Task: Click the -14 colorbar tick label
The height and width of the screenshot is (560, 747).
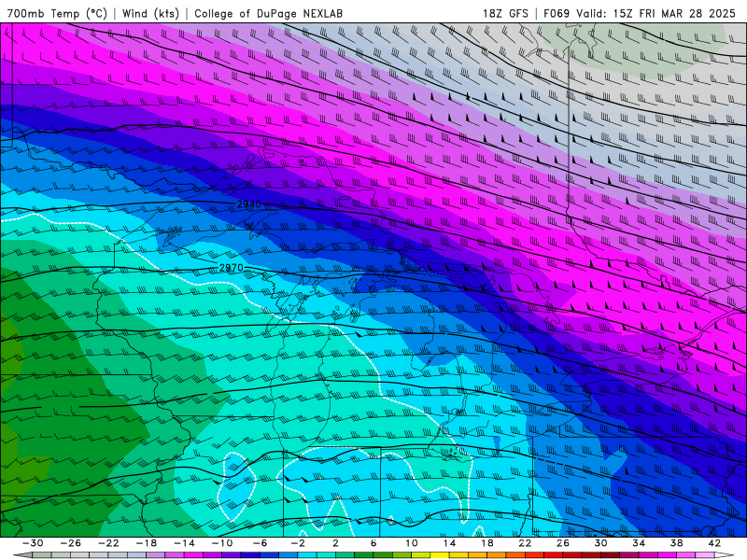Action: 184,543
